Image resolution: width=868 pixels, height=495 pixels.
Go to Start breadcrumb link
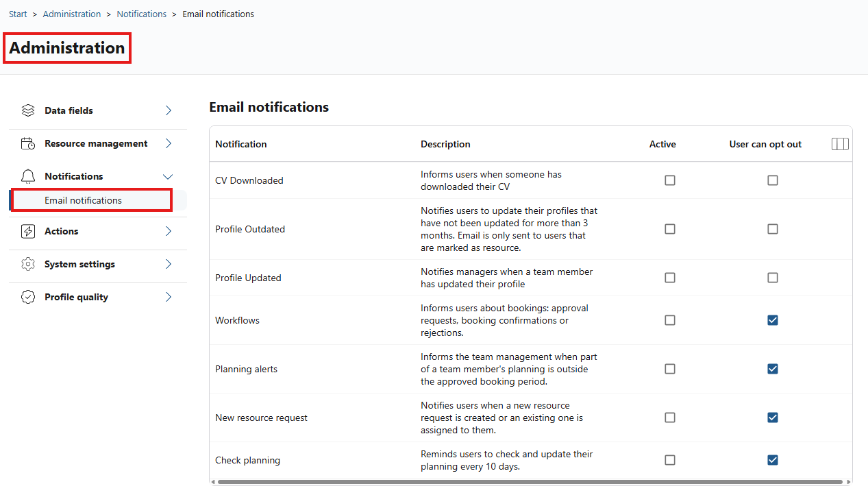pyautogui.click(x=18, y=14)
